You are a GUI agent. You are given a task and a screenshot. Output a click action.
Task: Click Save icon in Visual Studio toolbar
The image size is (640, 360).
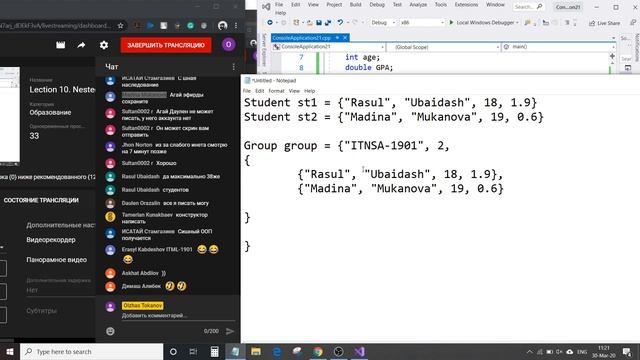click(319, 23)
